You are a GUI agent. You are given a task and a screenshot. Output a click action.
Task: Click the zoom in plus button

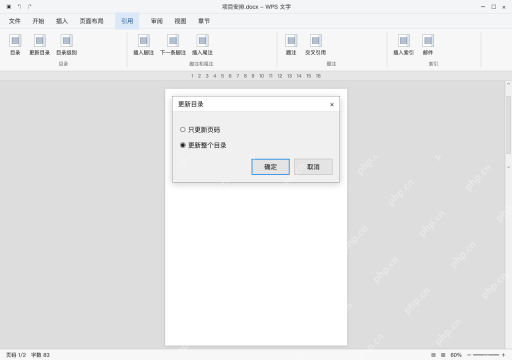pyautogui.click(x=503, y=355)
